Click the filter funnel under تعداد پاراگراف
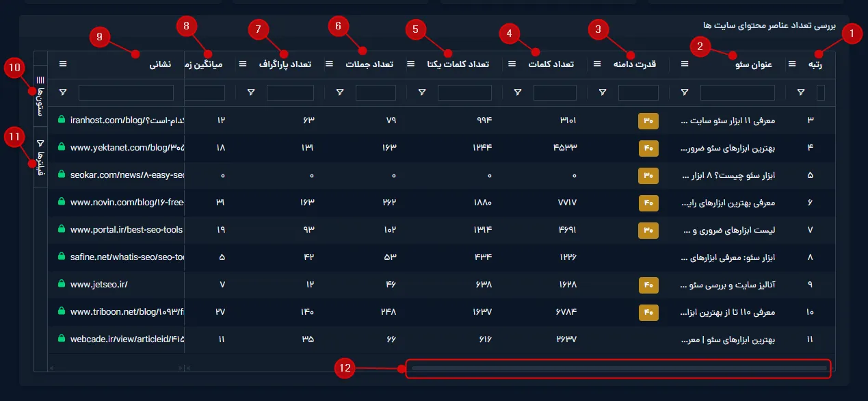This screenshot has height=401, width=868. pos(251,92)
